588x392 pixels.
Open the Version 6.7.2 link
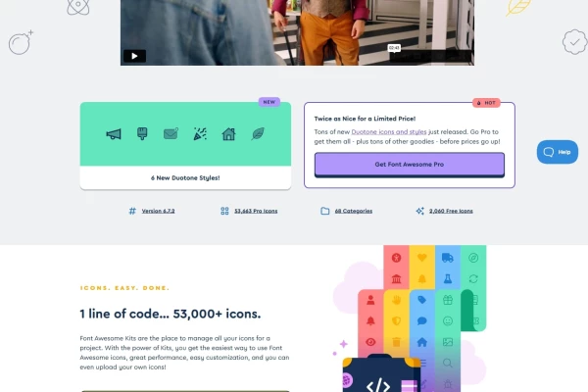pos(158,211)
